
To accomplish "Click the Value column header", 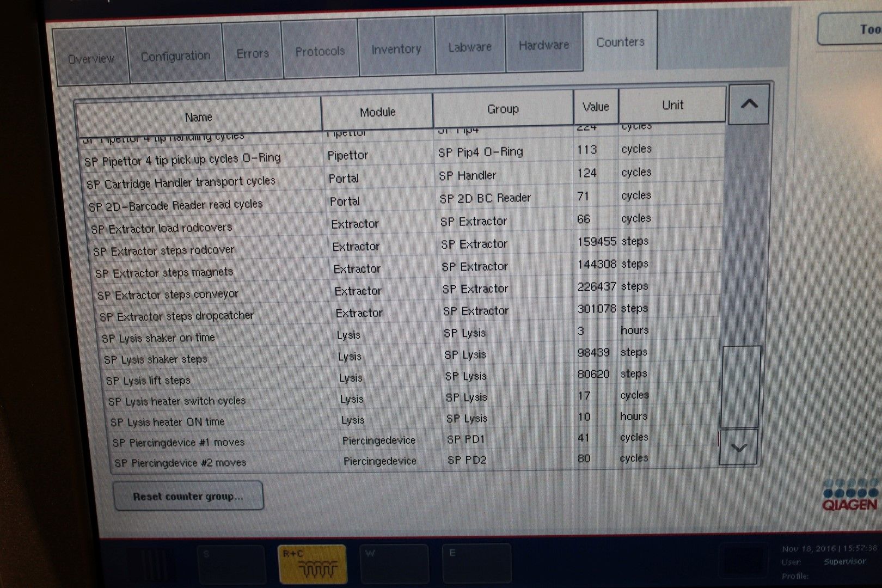I will 596,107.
